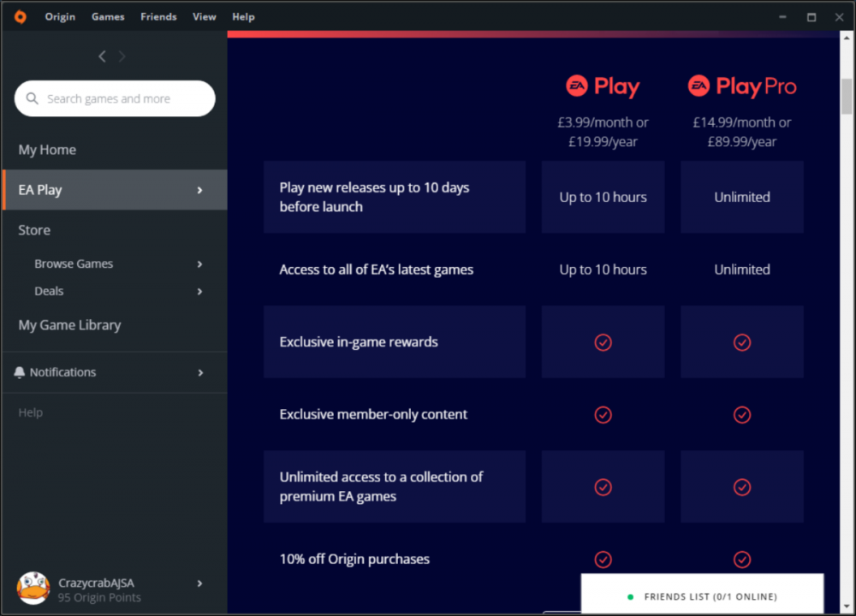This screenshot has width=856, height=616.
Task: Click 'Play new releases up to 10 days' row
Action: 395,197
